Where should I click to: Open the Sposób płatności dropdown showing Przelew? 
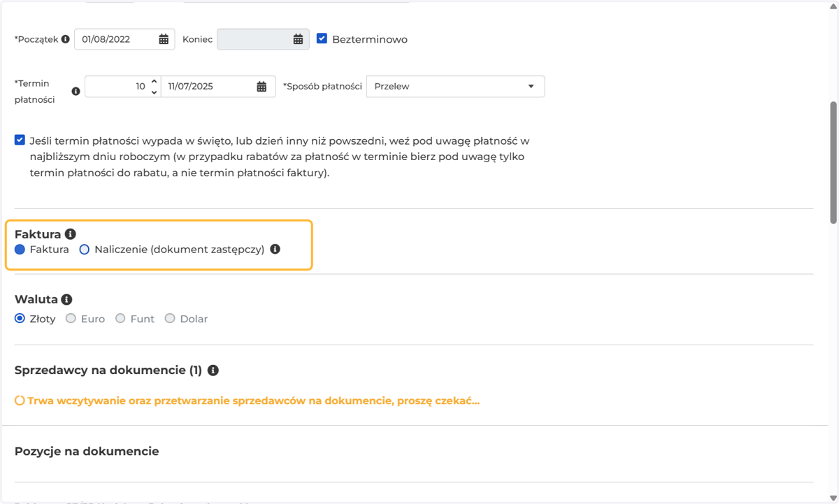[455, 87]
